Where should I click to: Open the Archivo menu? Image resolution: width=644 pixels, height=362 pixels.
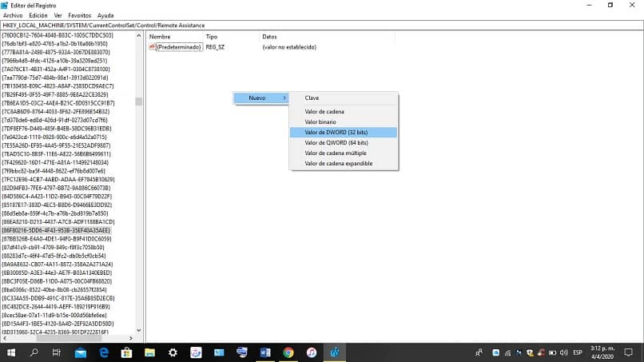(13, 15)
